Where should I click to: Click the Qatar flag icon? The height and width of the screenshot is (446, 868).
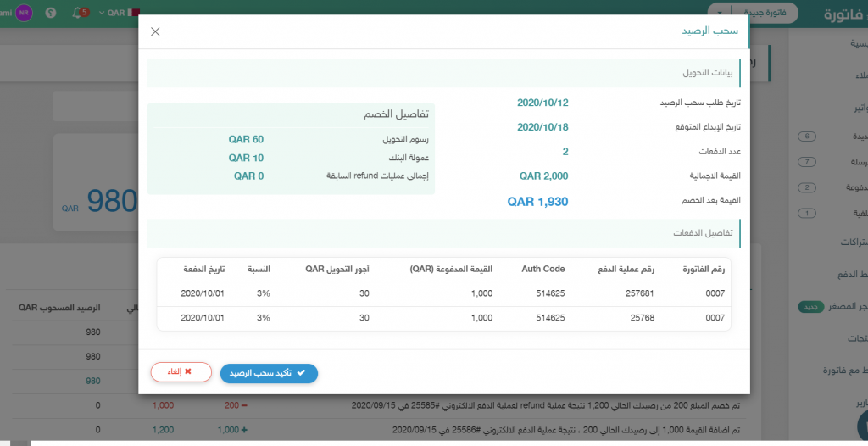(x=133, y=12)
